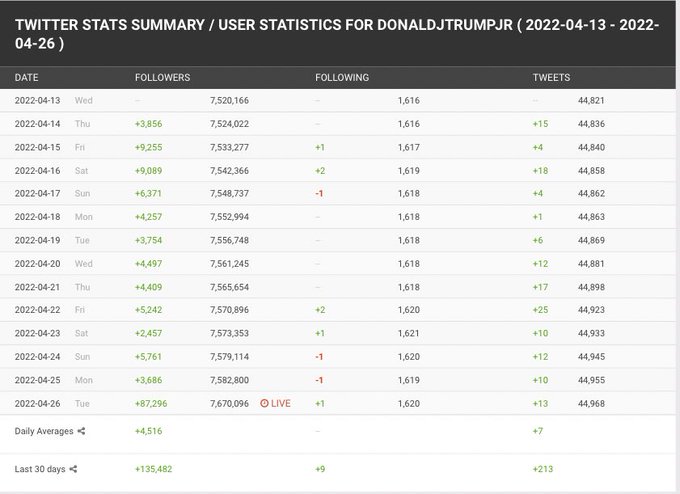This screenshot has width=680, height=494.
Task: Click the red LIVE clock icon
Action: pyautogui.click(x=264, y=403)
